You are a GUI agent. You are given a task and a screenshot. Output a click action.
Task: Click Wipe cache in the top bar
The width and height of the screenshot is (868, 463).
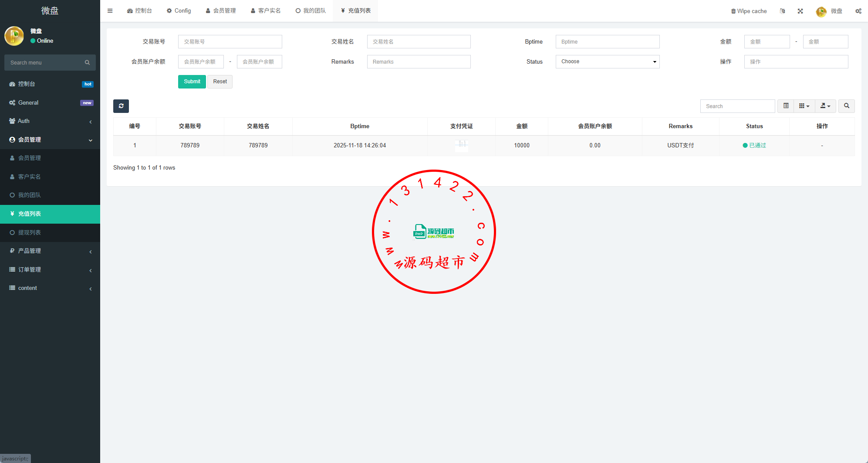(749, 11)
